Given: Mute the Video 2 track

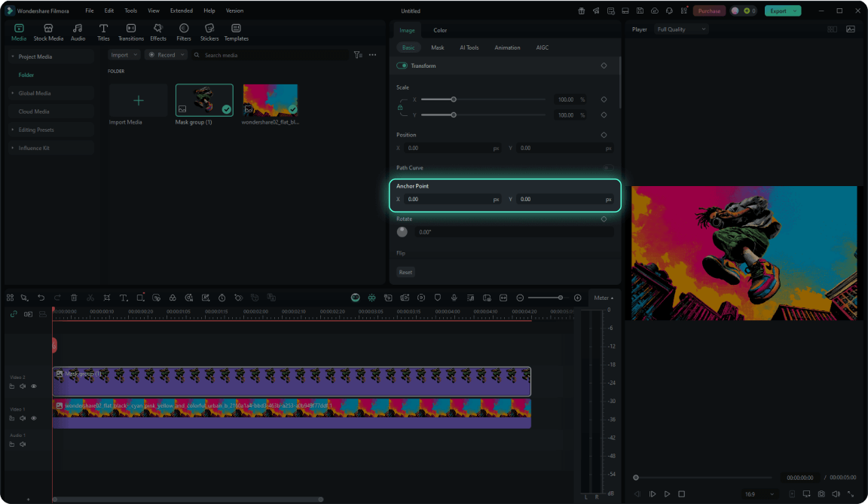Looking at the screenshot, I should click(x=23, y=386).
